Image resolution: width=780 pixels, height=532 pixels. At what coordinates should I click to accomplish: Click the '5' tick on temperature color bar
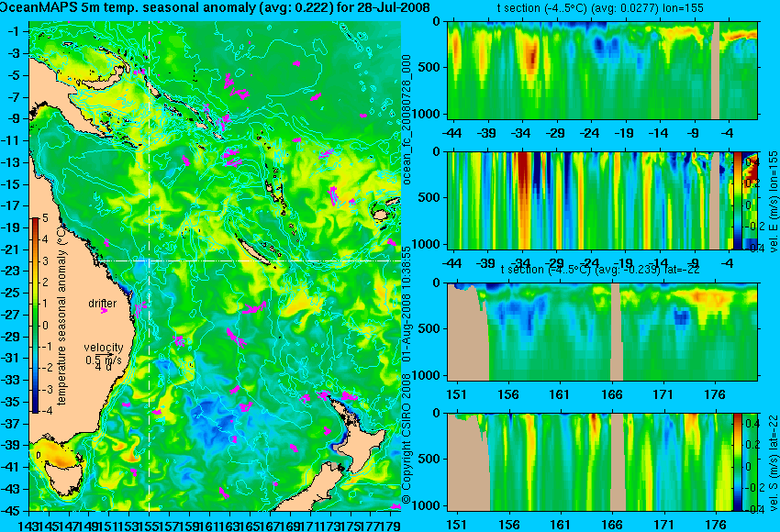[x=45, y=217]
